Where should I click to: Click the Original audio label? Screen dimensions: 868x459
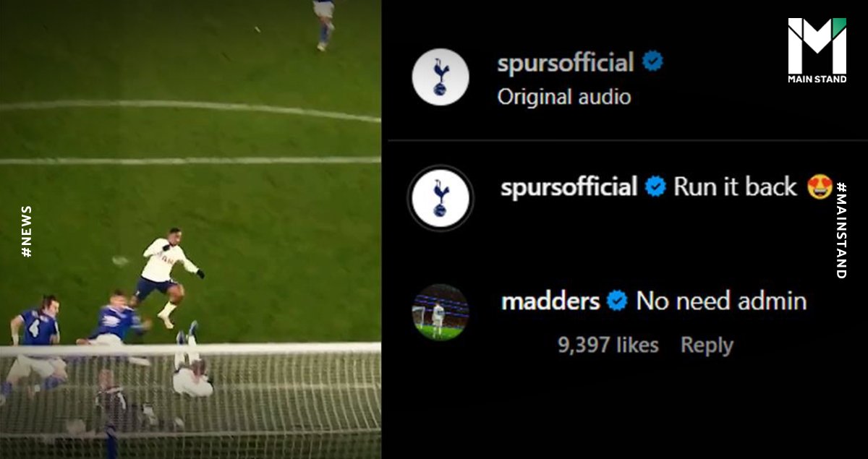tap(564, 97)
